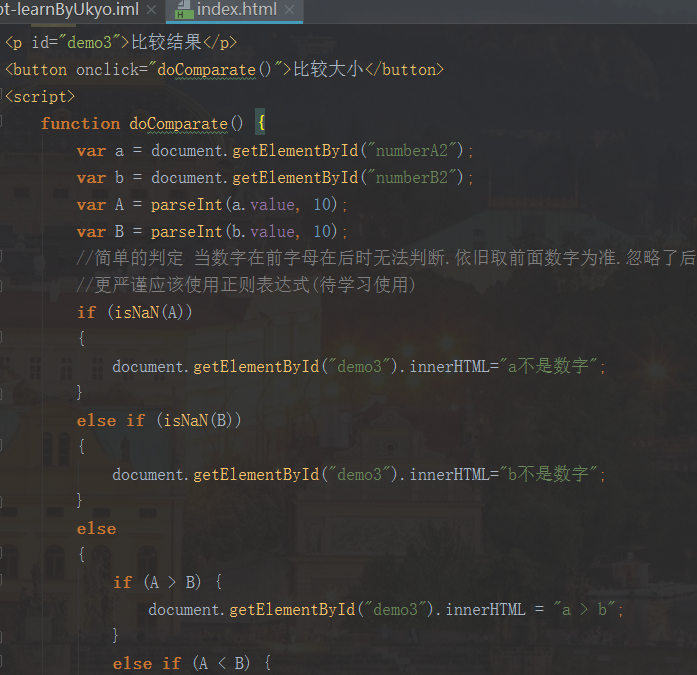This screenshot has width=697, height=675.
Task: Click the "a不是数字" string
Action: click(x=549, y=367)
